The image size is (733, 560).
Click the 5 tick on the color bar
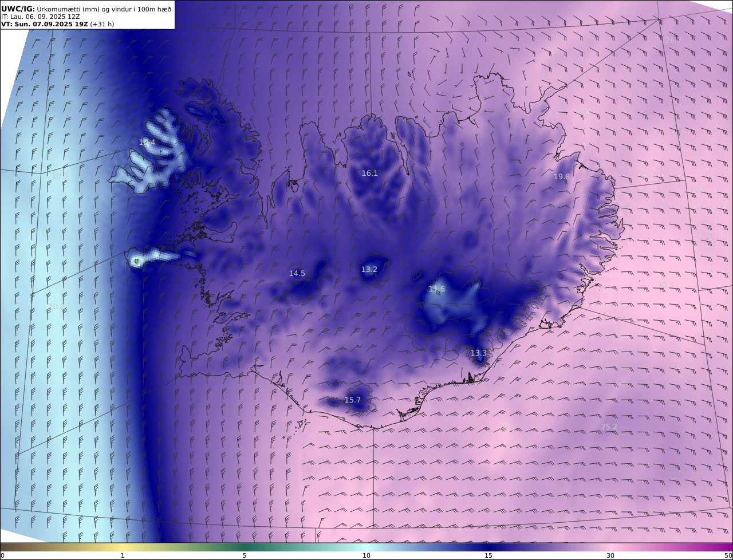pyautogui.click(x=245, y=555)
